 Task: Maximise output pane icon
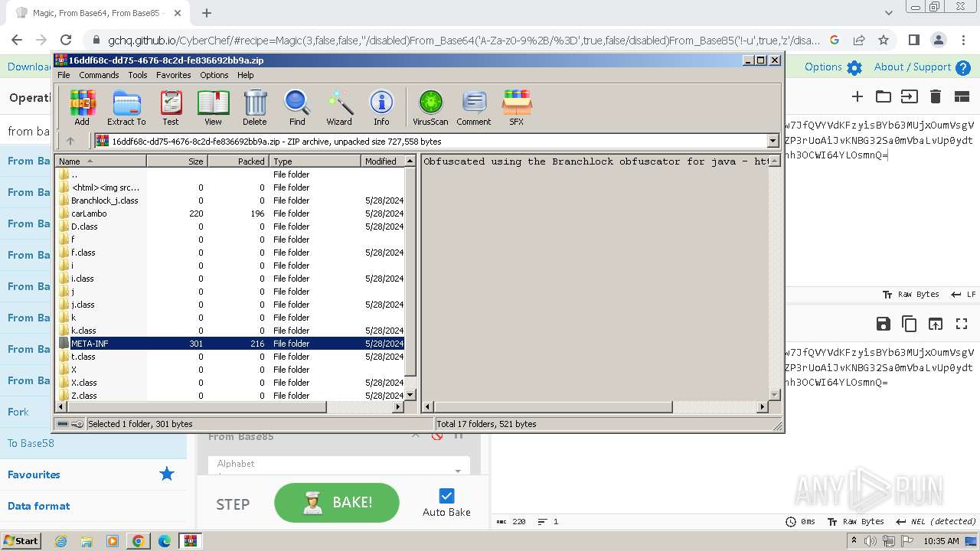click(x=962, y=324)
